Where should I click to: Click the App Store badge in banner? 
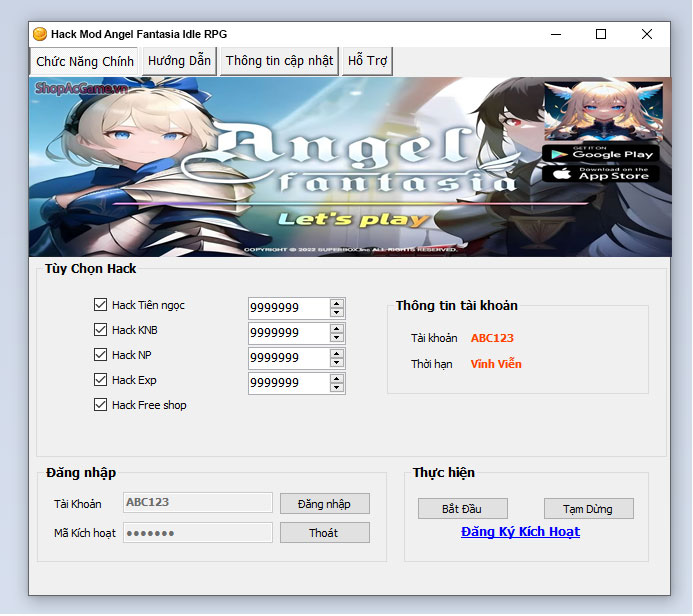(x=601, y=174)
